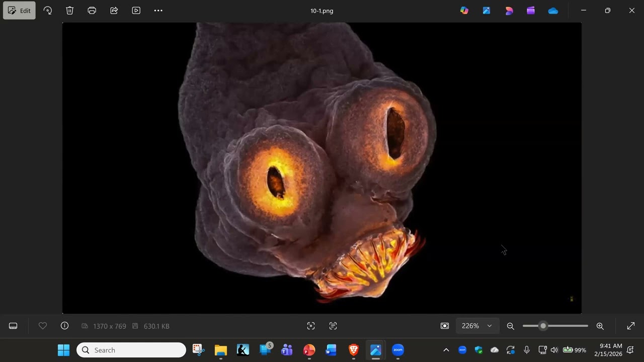Zoom out with the minus magnifier
This screenshot has width=644, height=362.
[x=511, y=326]
